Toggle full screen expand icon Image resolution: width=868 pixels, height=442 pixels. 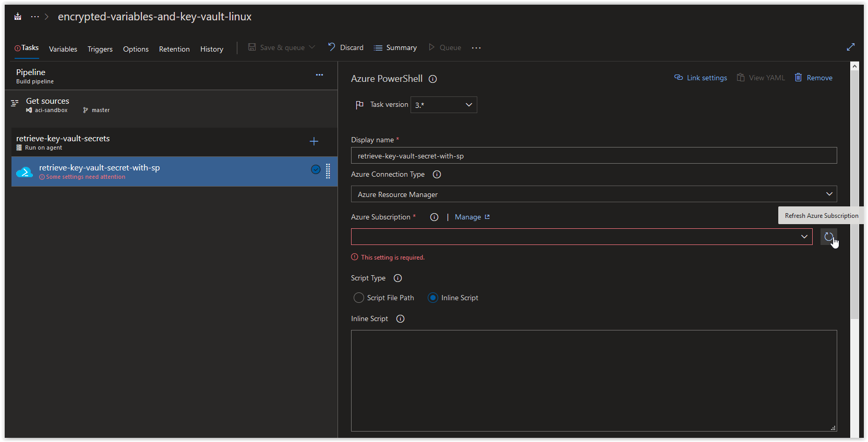click(851, 47)
